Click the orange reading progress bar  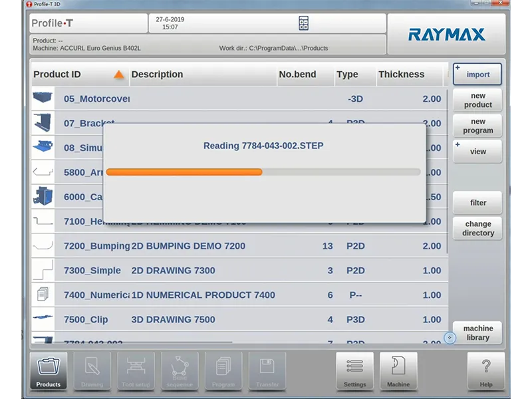click(184, 172)
